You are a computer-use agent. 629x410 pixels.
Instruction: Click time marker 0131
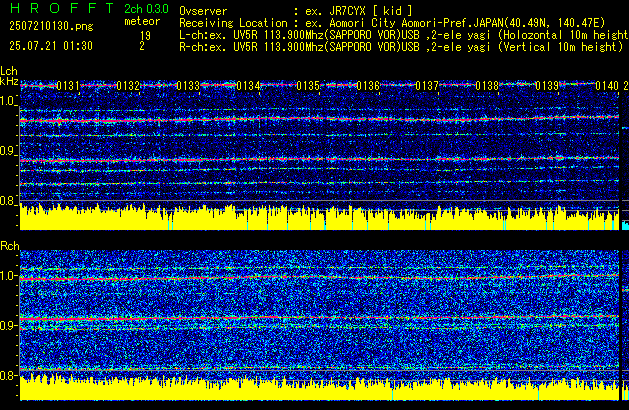click(x=68, y=85)
